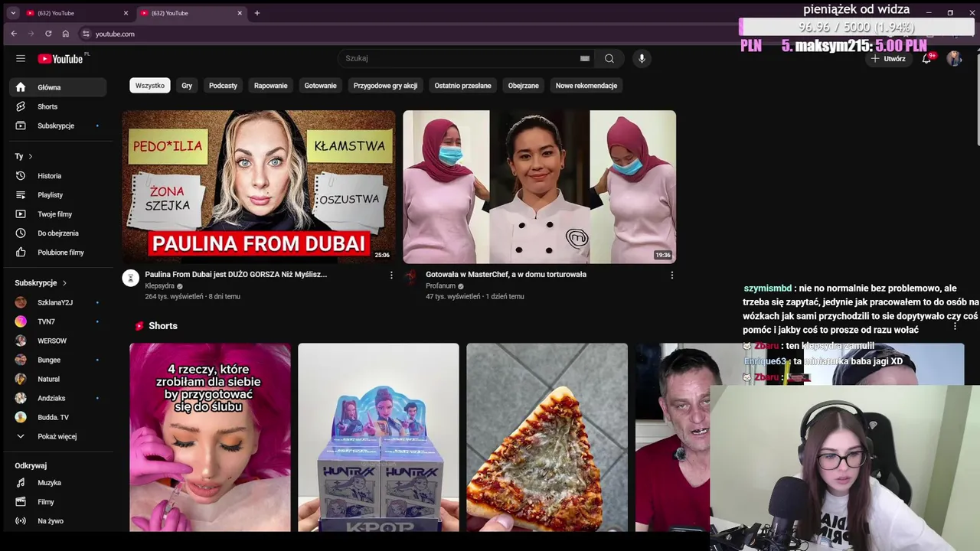Open Paulina From Dubai video title
980x551 pixels.
click(236, 274)
